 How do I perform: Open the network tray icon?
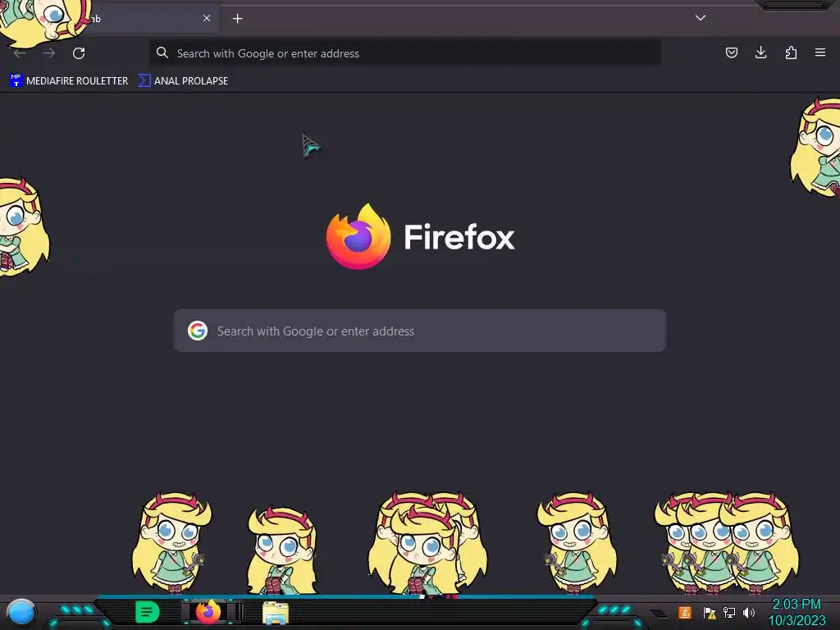[x=729, y=612]
